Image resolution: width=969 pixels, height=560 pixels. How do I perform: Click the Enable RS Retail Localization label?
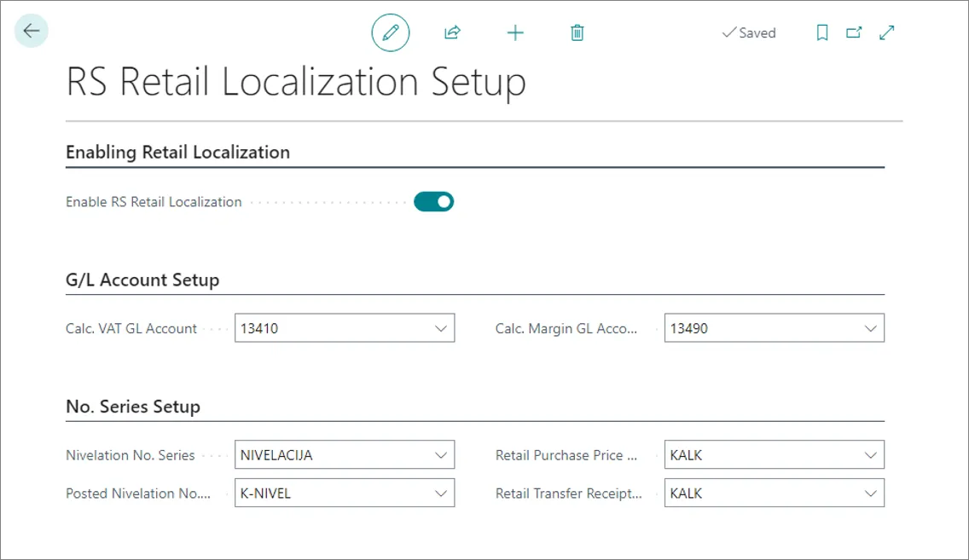tap(154, 202)
